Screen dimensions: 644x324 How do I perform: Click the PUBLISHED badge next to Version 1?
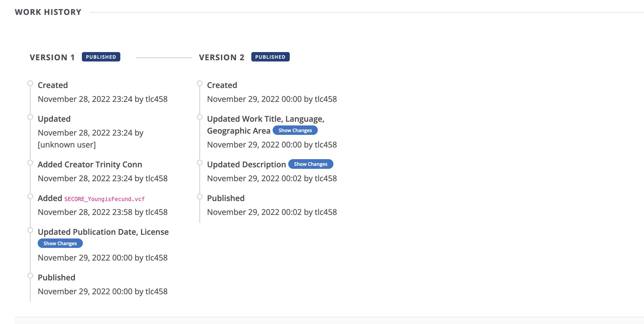tap(101, 57)
